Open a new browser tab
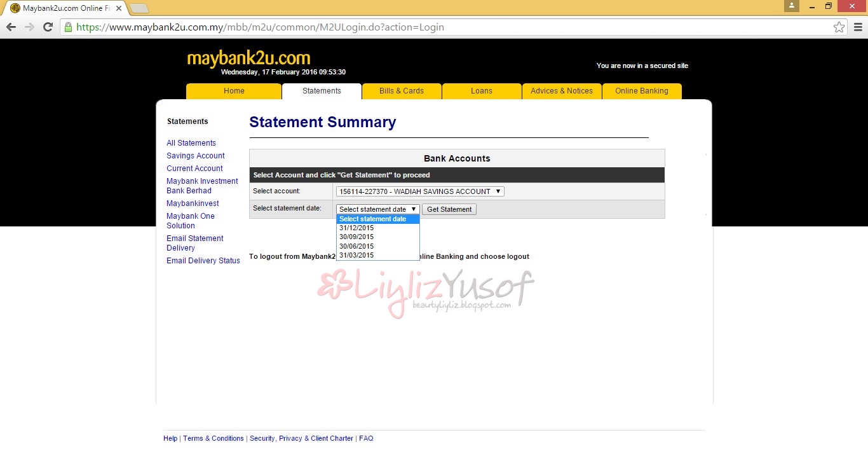The width and height of the screenshot is (868, 463). [139, 8]
